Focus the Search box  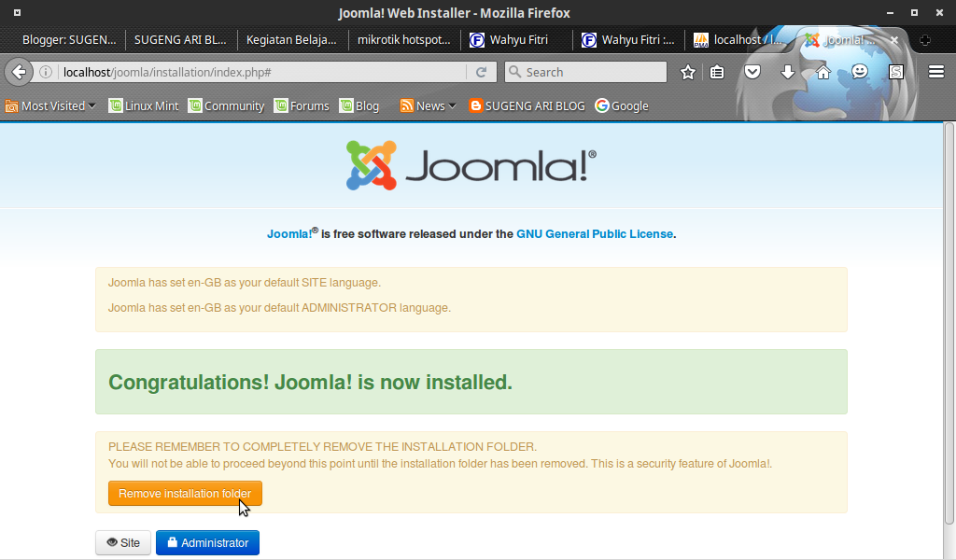pyautogui.click(x=585, y=72)
